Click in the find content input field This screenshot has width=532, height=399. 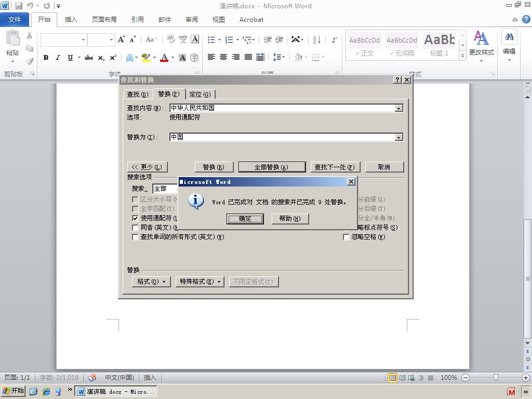point(283,108)
